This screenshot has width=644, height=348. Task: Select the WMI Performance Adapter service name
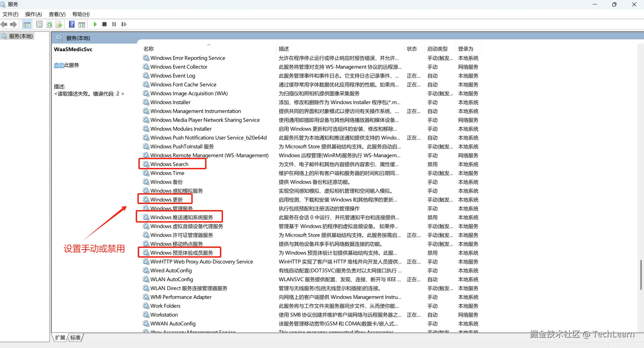181,297
